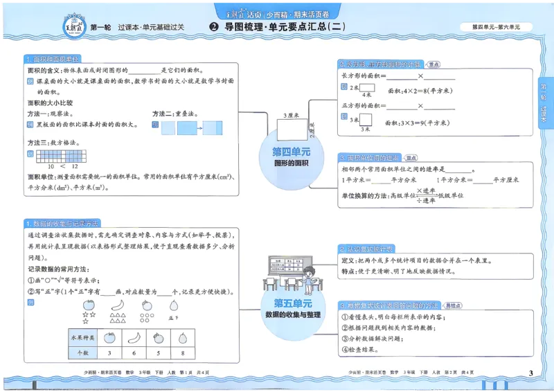Click the 例 marker beside the counting grid
Viewport: 554px width, 392px height.
30,154
